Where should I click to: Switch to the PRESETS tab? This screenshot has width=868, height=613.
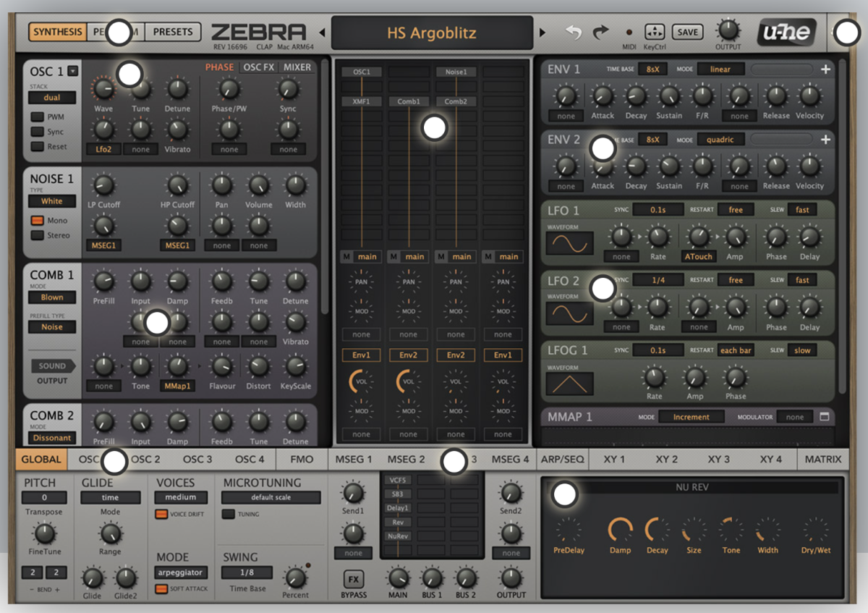coord(173,32)
